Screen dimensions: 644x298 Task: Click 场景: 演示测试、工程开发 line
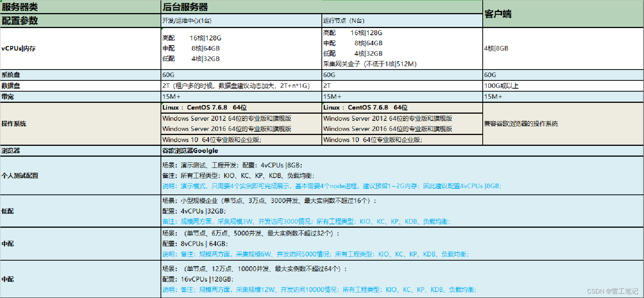232,165
